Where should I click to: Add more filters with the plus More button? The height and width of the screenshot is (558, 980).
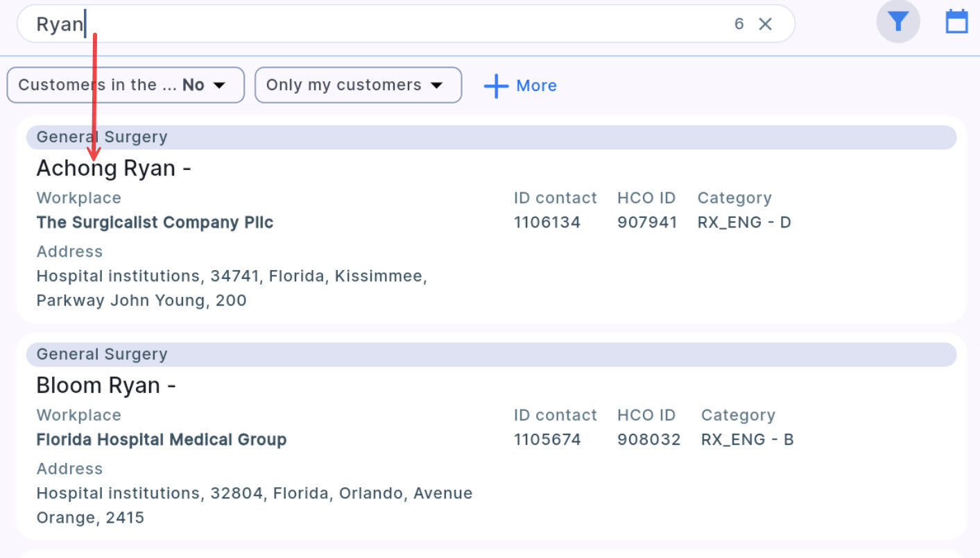pyautogui.click(x=520, y=85)
